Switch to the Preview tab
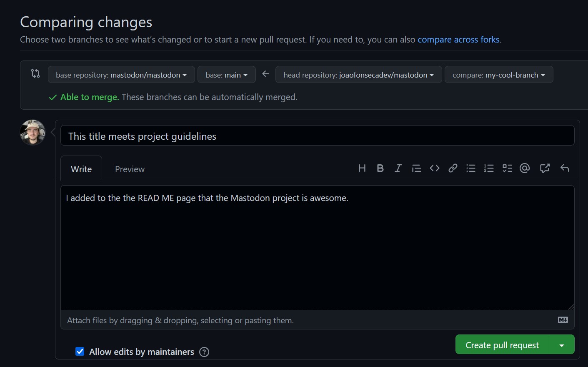Image resolution: width=588 pixels, height=367 pixels. point(130,169)
